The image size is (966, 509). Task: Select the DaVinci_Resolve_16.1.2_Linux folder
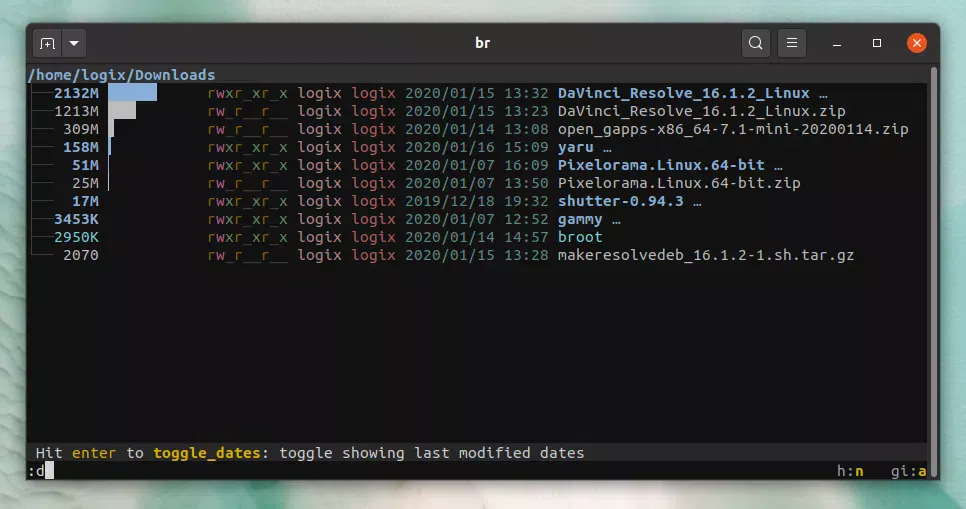[683, 93]
